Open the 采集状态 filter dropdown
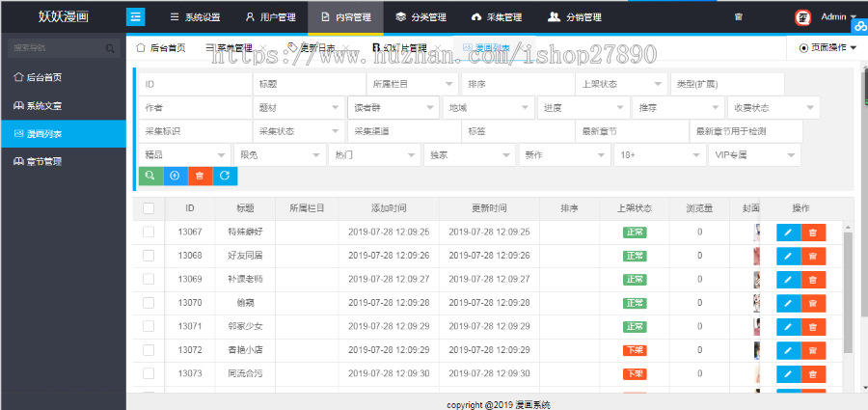Viewport: 868px width, 410px height. pos(298,131)
